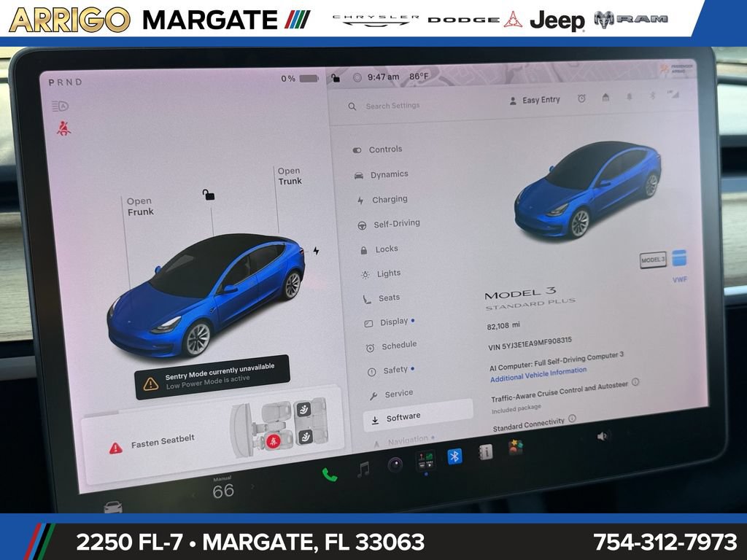Tap the MODEL 3 badge button
This screenshot has height=560, width=747.
pos(653,260)
